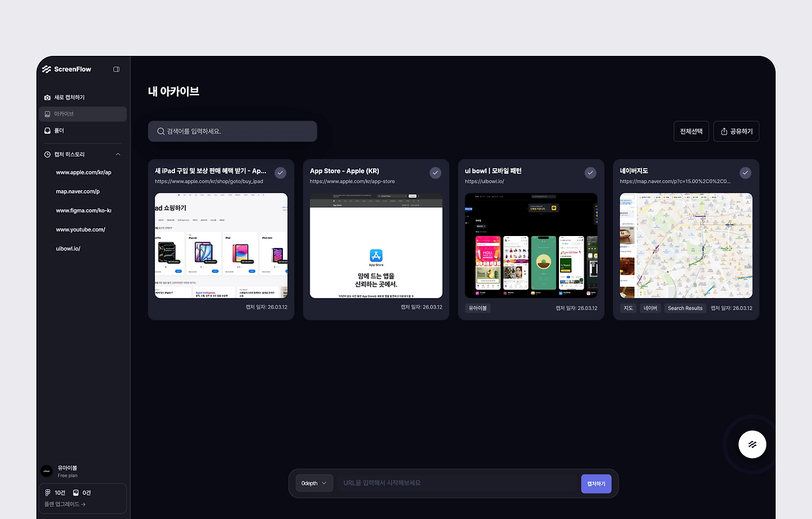812x519 pixels.
Task: Click the magnifier icon in the search bar
Action: tap(161, 131)
